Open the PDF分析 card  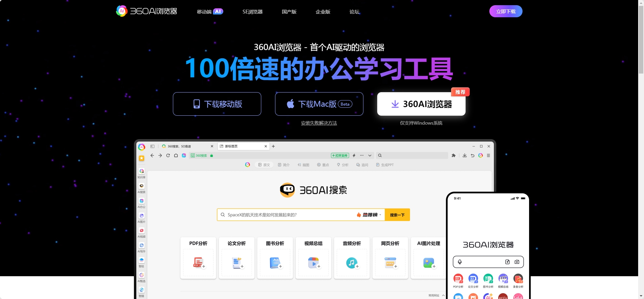tap(198, 258)
